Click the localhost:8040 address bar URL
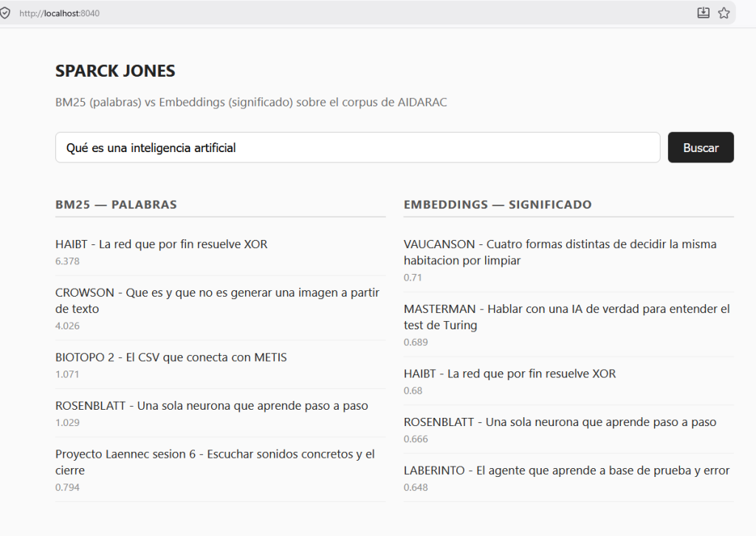This screenshot has width=756, height=536. pos(59,13)
